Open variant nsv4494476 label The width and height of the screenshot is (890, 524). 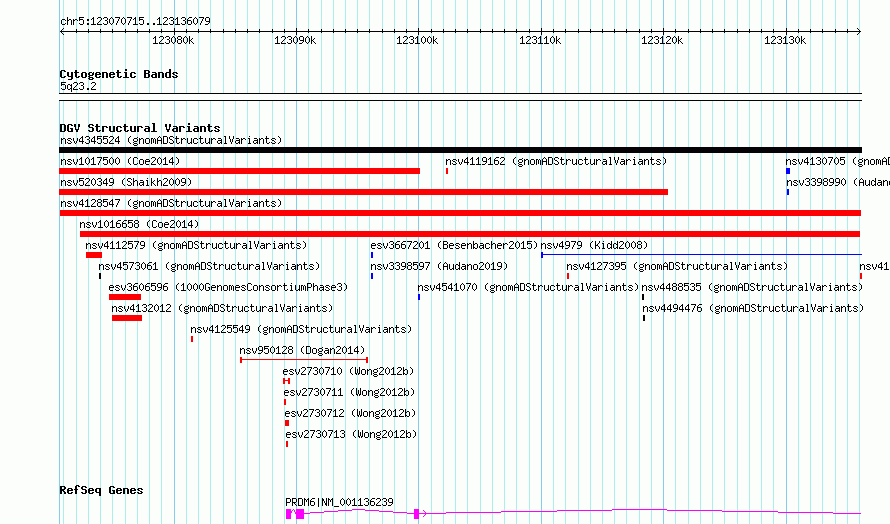point(753,308)
